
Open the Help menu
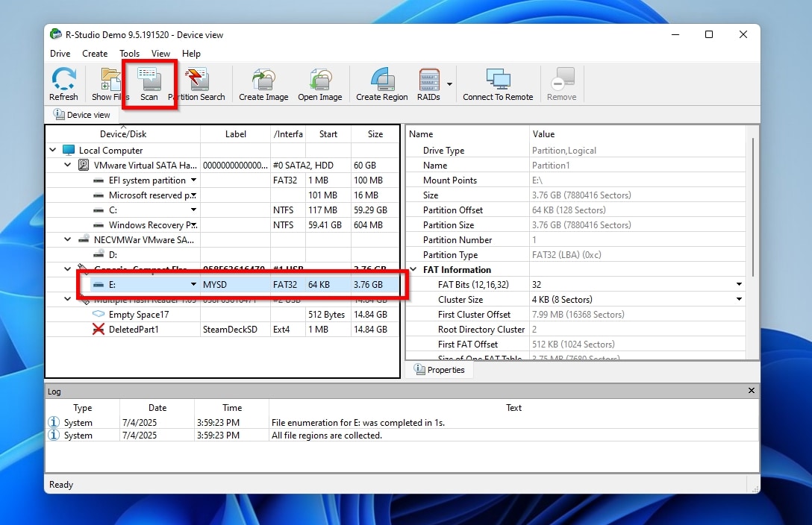(x=191, y=54)
